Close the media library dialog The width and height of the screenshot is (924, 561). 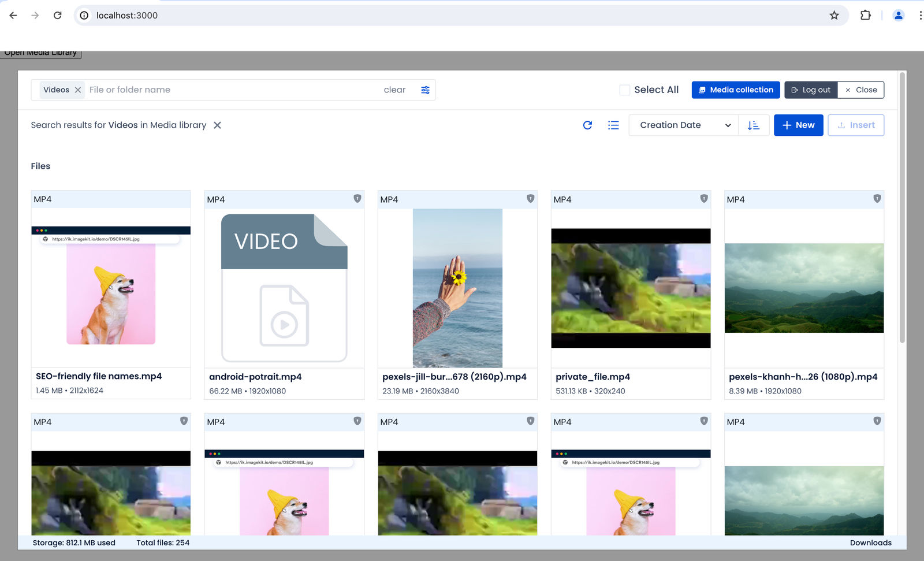pyautogui.click(x=861, y=90)
